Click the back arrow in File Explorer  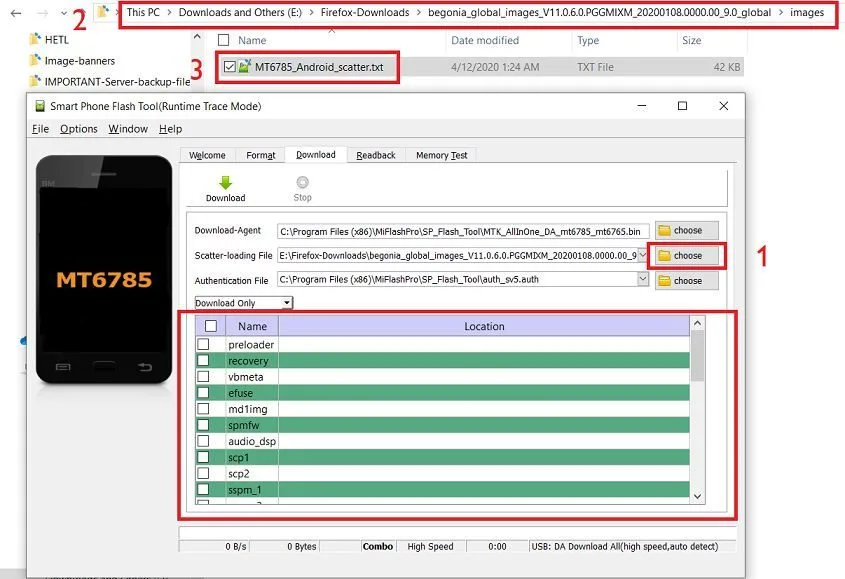pos(14,14)
